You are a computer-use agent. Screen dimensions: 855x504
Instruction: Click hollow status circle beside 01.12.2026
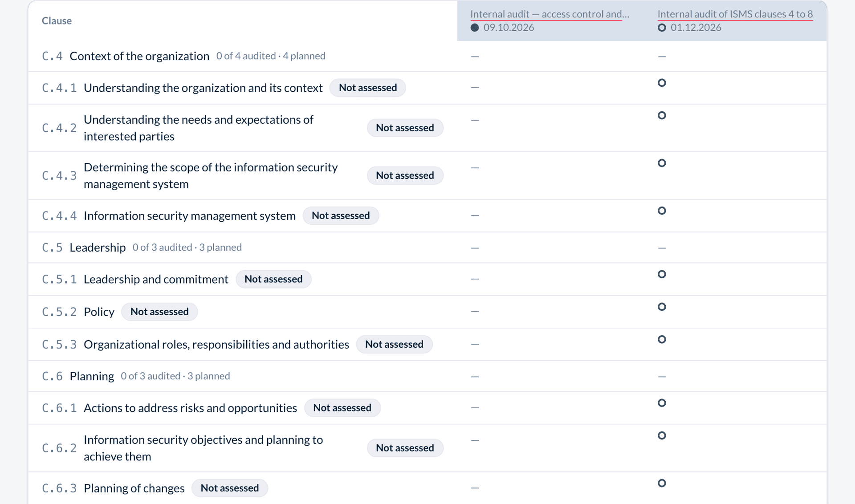coord(662,28)
